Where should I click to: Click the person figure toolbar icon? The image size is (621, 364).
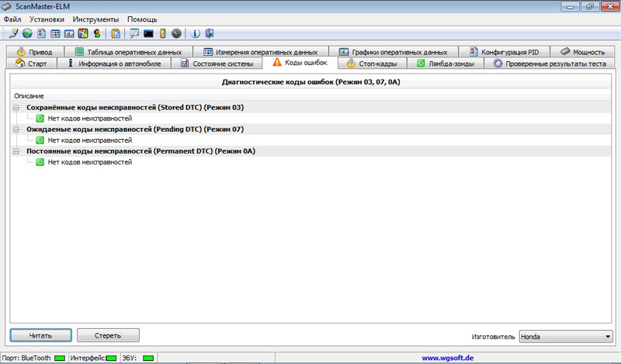pos(97,33)
